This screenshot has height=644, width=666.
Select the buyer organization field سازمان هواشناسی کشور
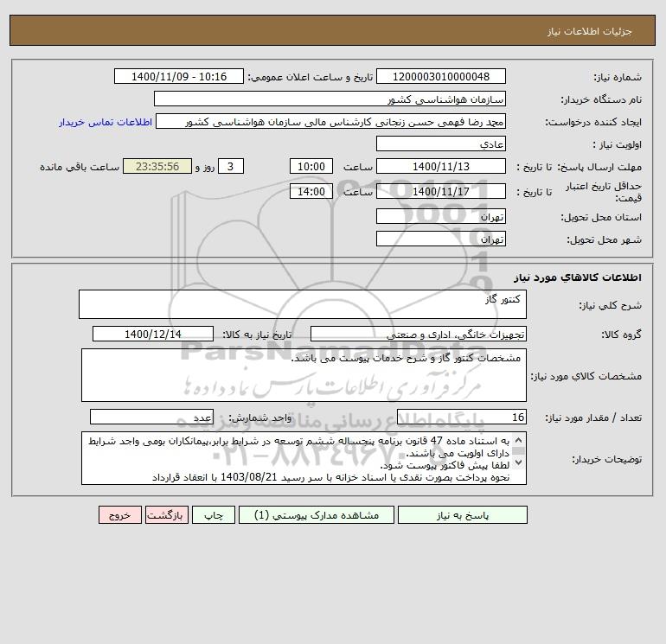330,99
